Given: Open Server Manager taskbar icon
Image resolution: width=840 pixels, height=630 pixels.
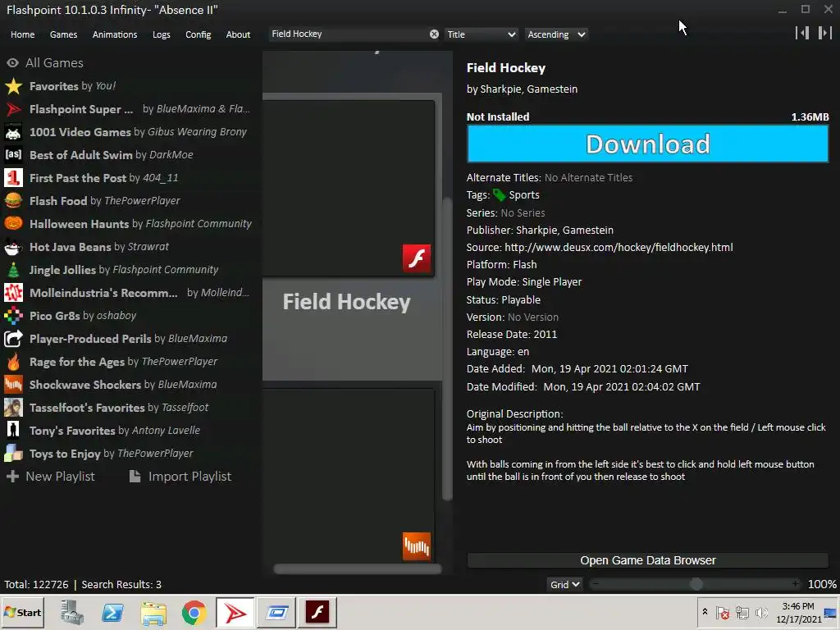Looking at the screenshot, I should (x=72, y=612).
